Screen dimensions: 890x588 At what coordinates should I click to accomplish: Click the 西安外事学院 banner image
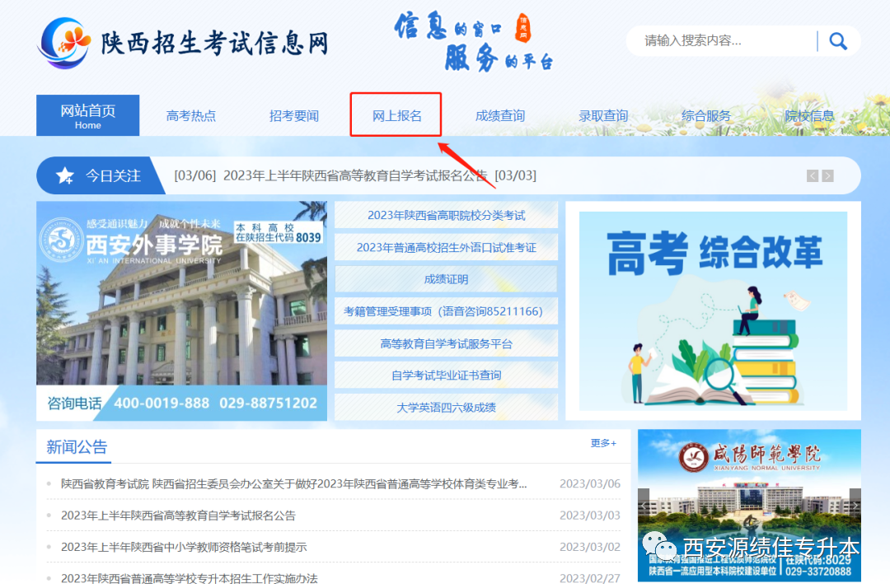(x=181, y=310)
